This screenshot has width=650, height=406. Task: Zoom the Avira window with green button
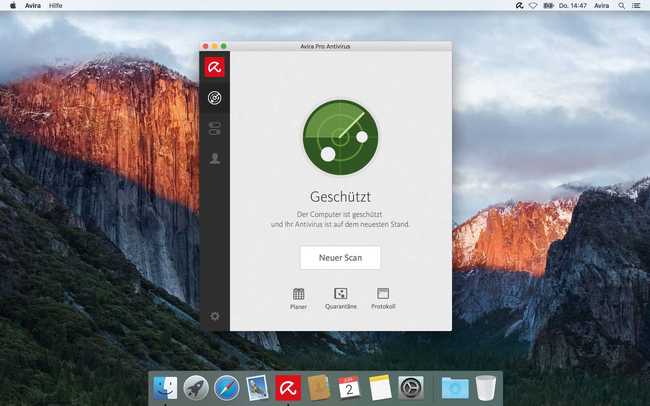tap(224, 46)
